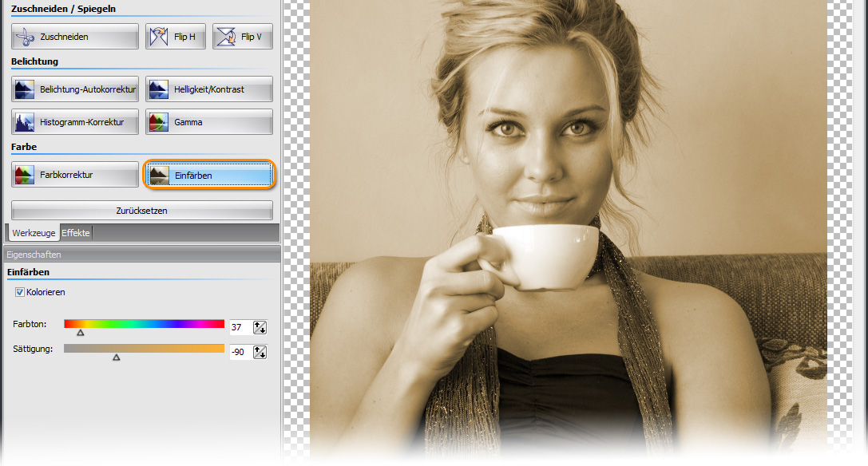Screen dimensions: 868x466
Task: Click the Farbton: label
Action: (x=30, y=324)
